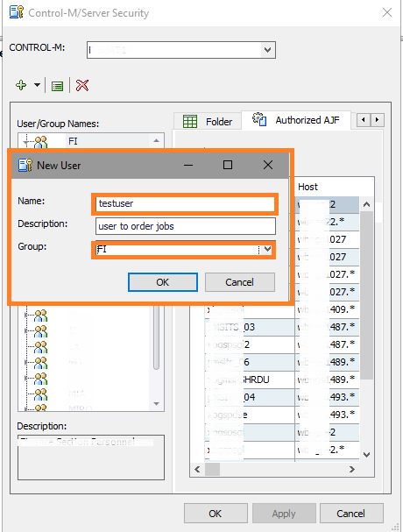Select the FI group in User/Group list
Viewport: 403px width, 532px height.
(x=73, y=141)
